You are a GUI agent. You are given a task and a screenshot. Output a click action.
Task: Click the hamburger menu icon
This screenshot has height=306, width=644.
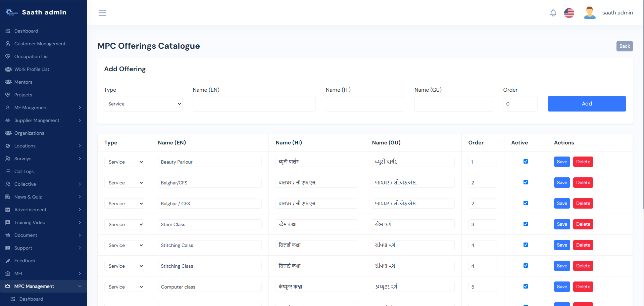click(102, 13)
